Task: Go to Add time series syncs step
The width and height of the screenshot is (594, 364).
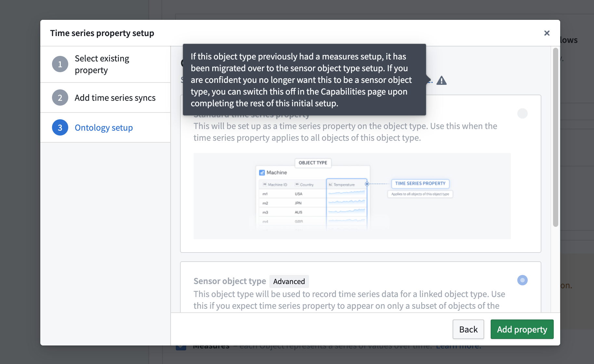Action: [x=115, y=98]
